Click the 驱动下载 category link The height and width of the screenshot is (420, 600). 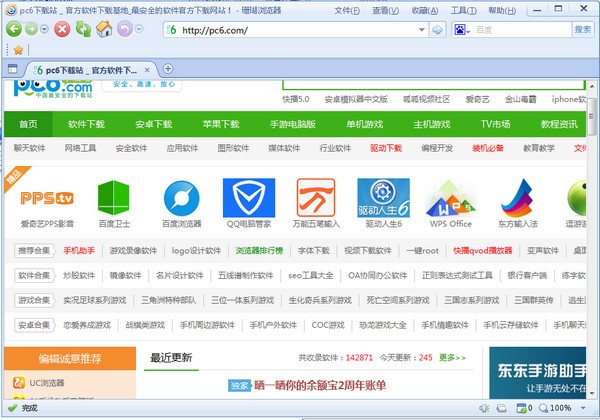(x=386, y=148)
